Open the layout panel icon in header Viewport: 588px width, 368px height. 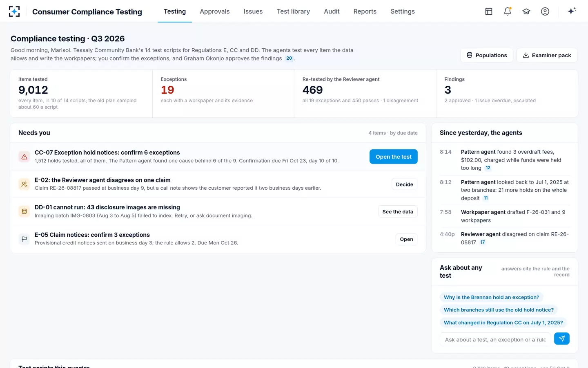click(489, 11)
